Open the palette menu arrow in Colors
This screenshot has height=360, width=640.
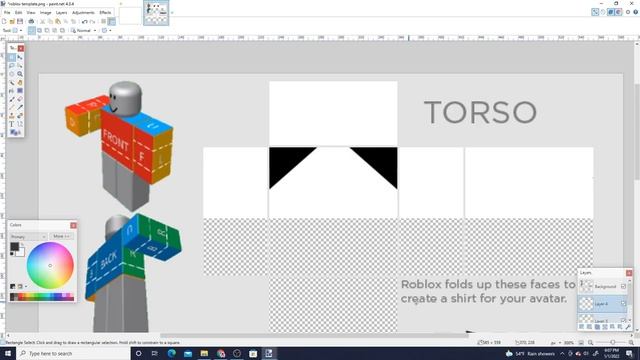(x=26, y=287)
